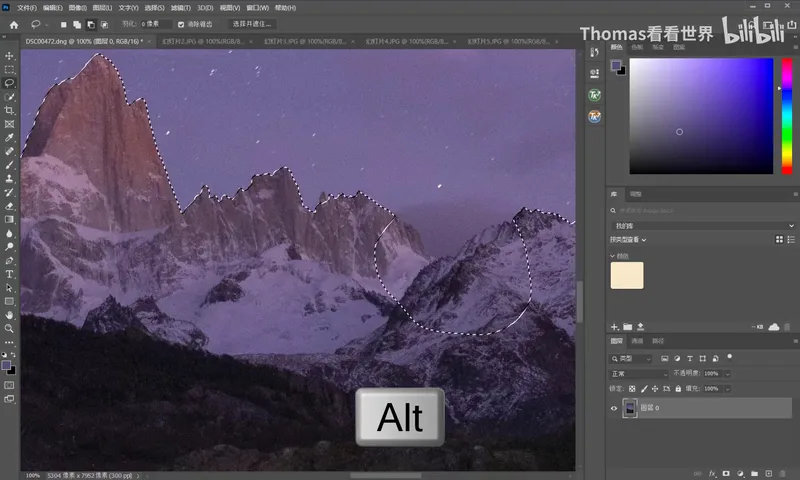800x480 pixels.
Task: Toggle lock position icon
Action: click(x=655, y=389)
